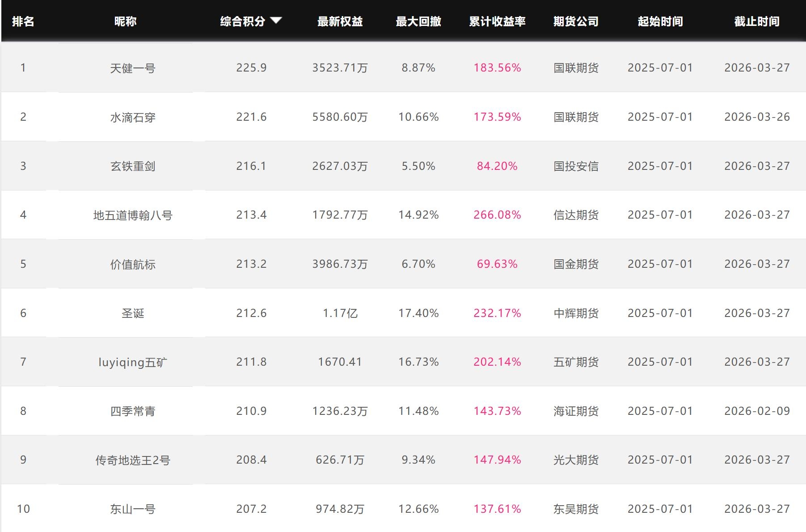The width and height of the screenshot is (806, 532).
Task: Click the sort arrow beside 综合积分
Action: pyautogui.click(x=276, y=20)
